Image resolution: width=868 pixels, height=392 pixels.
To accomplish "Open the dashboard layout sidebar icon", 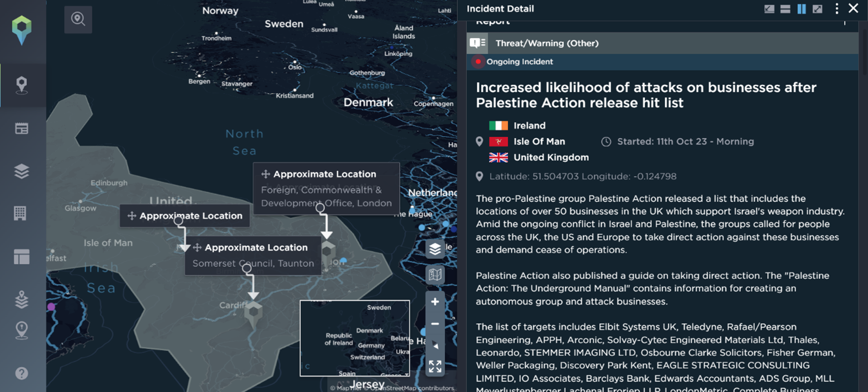I will tap(22, 257).
